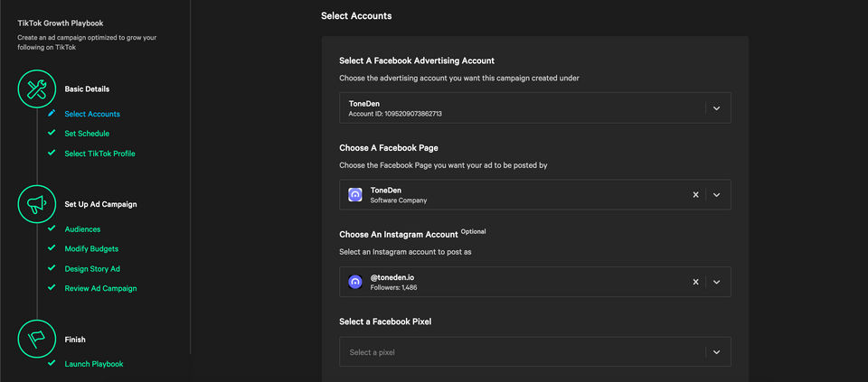The height and width of the screenshot is (382, 868).
Task: Open the Design Story Ad step
Action: [92, 269]
